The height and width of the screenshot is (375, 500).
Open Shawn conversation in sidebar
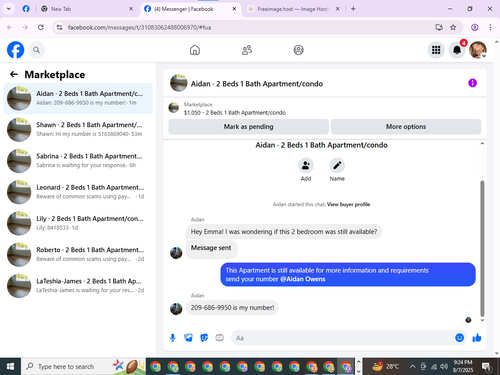coord(78,129)
